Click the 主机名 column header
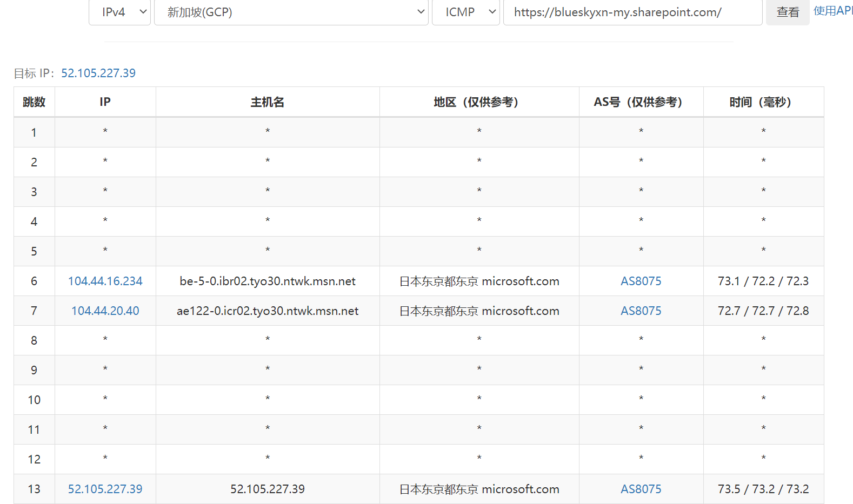This screenshot has height=504, width=853. click(268, 102)
